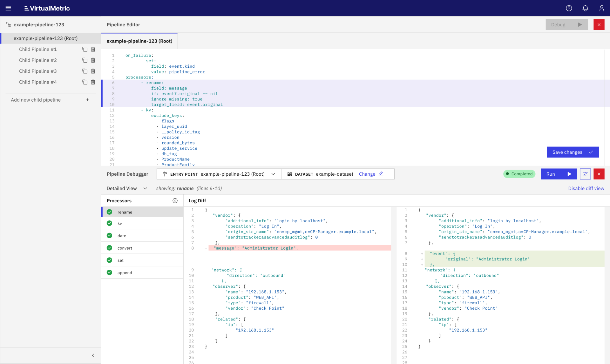This screenshot has height=364, width=610.
Task: Click the Run button
Action: tap(559, 174)
